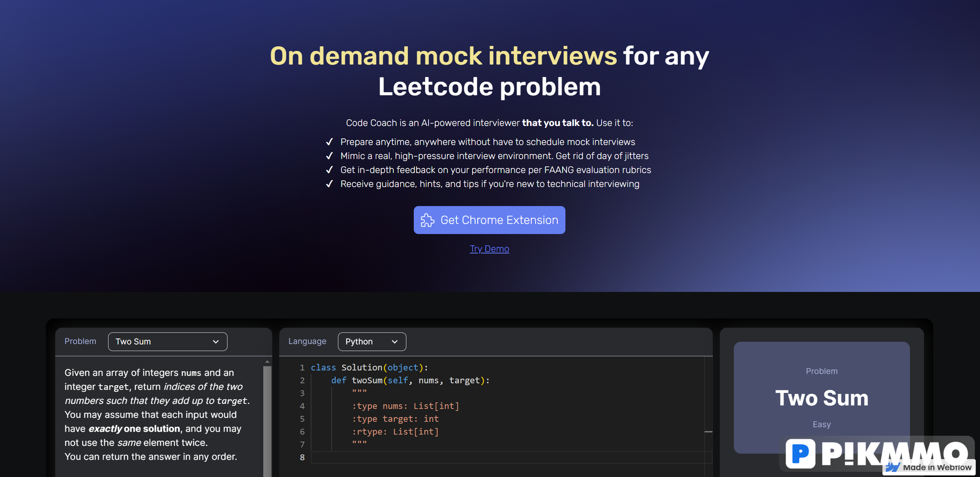Click the puzzle piece extension icon
Screen dimensions: 980x477
427,220
